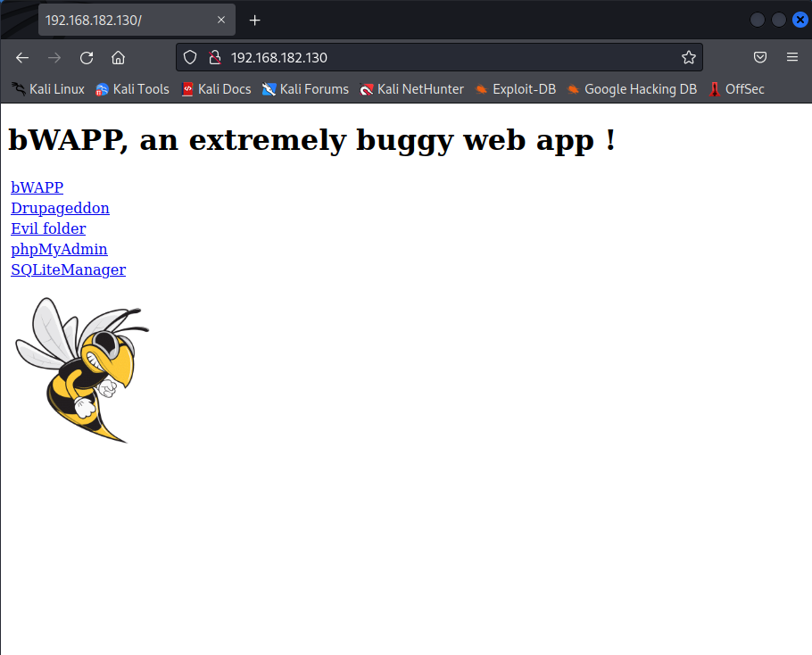
Task: Save page to Pocket
Action: click(759, 57)
